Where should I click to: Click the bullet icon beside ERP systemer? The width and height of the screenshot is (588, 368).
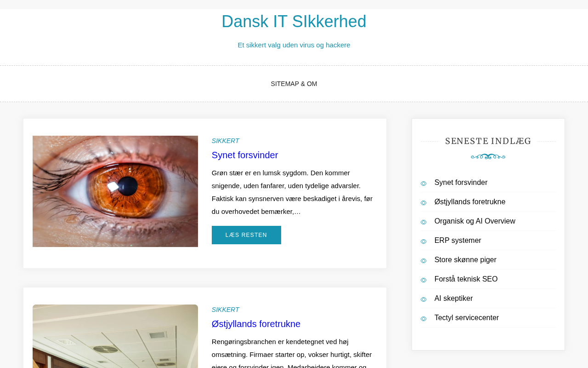(x=424, y=241)
